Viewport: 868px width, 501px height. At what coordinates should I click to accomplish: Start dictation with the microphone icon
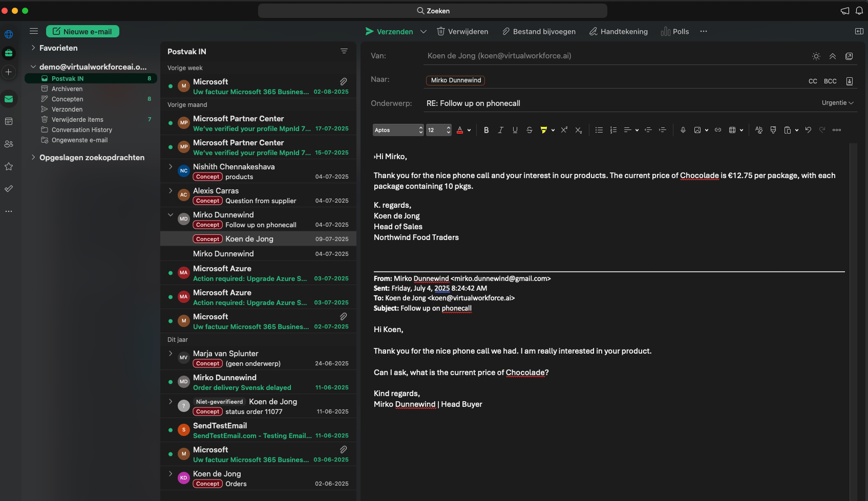click(683, 130)
